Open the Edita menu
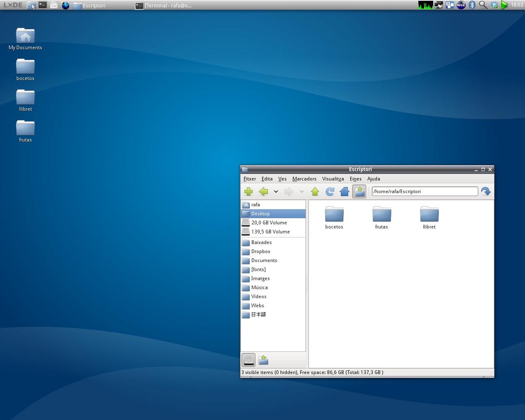This screenshot has width=525, height=420. pos(267,179)
